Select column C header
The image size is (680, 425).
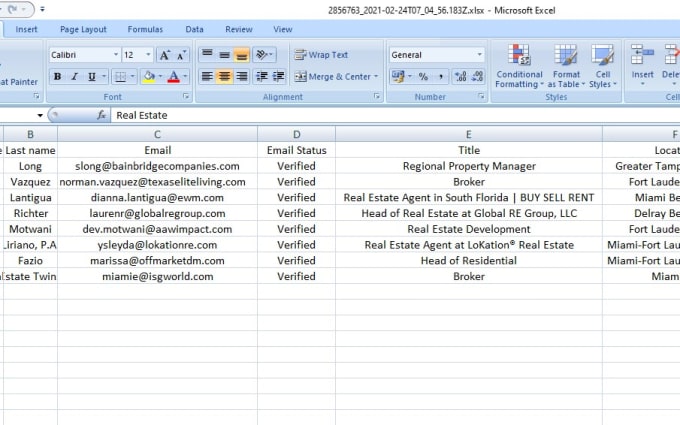pos(157,134)
